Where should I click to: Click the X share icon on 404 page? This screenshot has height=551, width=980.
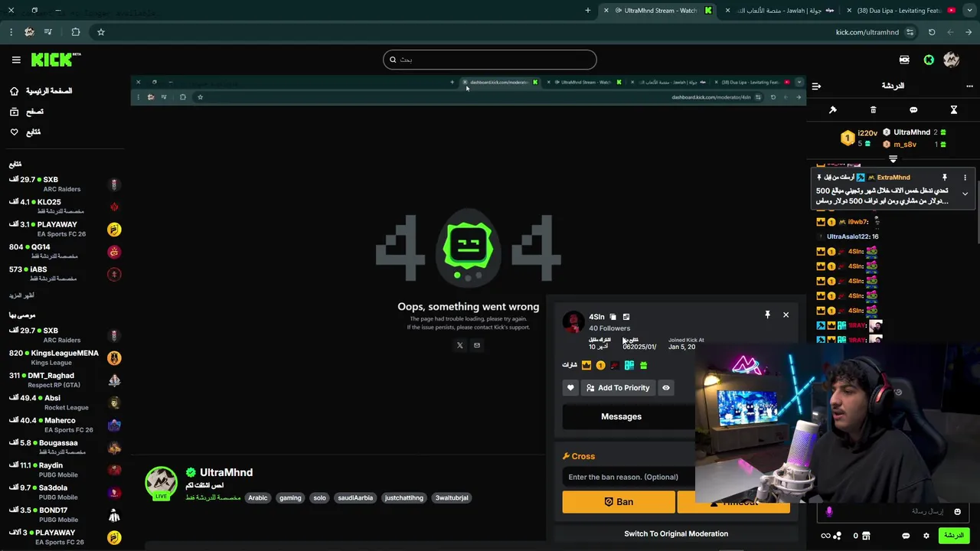[459, 345]
